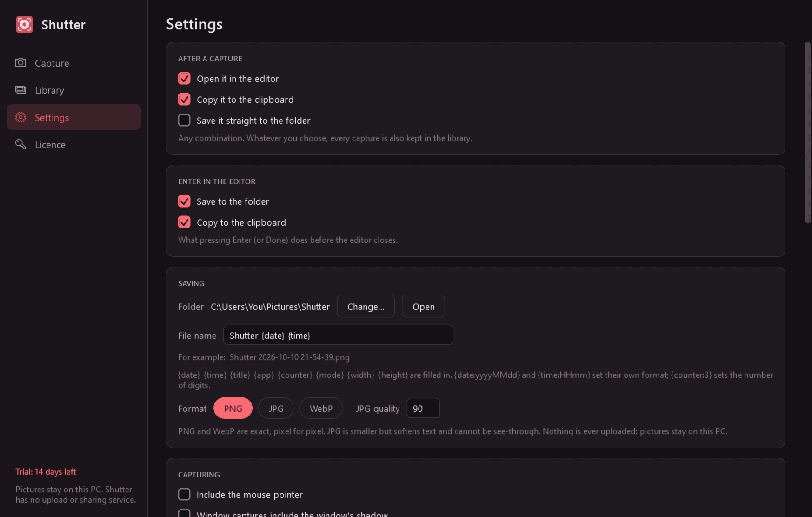Viewport: 812px width, 517px height.
Task: Select the Settings sidebar item label
Action: pos(52,118)
